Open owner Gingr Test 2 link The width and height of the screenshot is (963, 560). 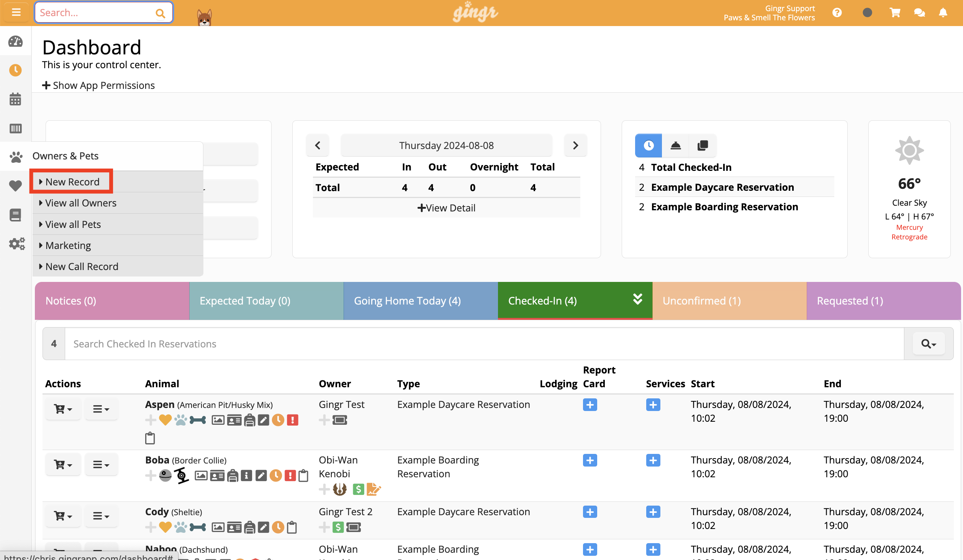(x=346, y=512)
